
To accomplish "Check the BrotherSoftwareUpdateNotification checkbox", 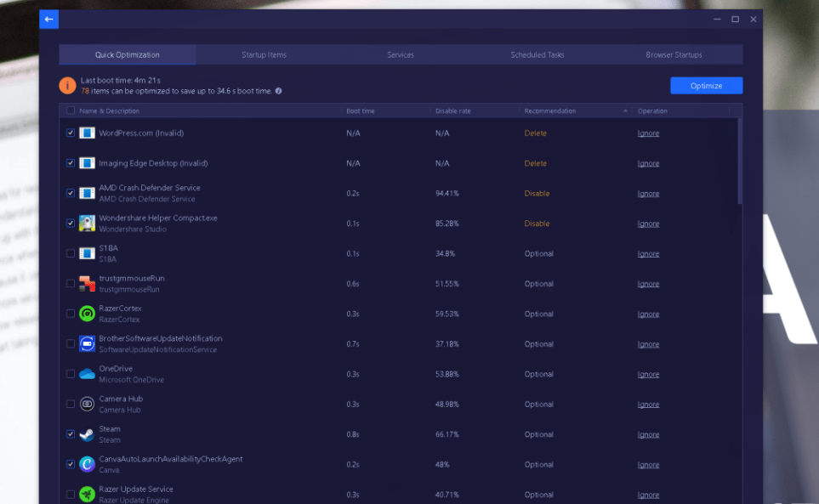I will point(71,344).
